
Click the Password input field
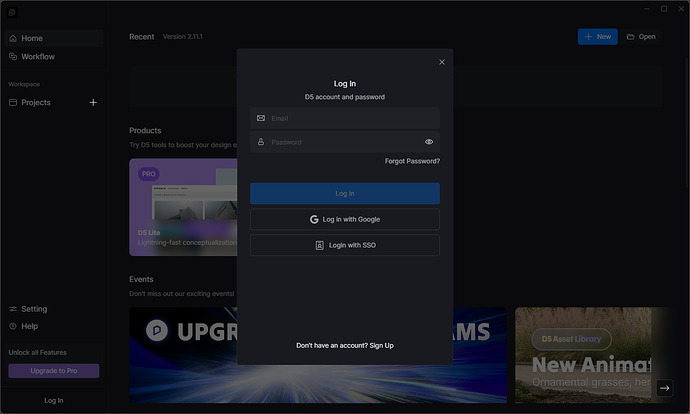(x=340, y=142)
